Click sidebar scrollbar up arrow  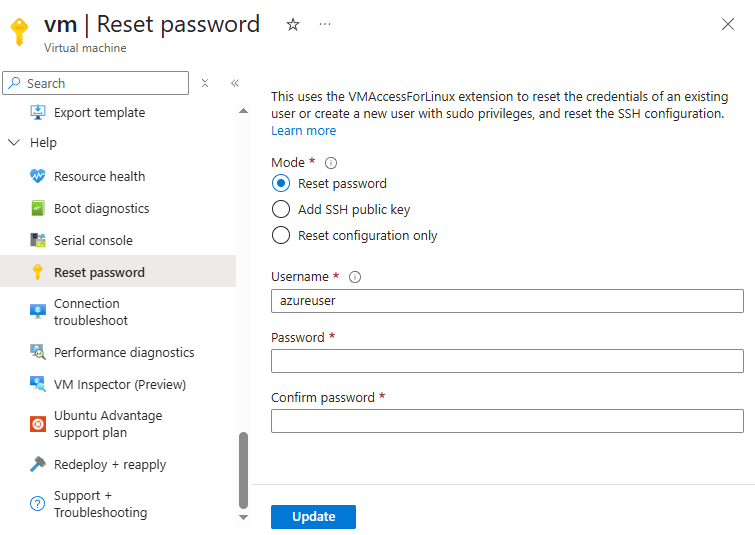click(244, 111)
